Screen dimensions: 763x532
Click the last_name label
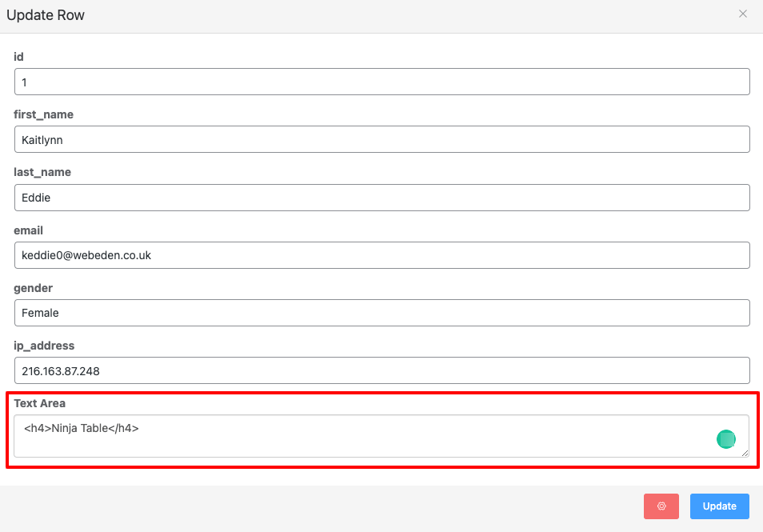42,172
